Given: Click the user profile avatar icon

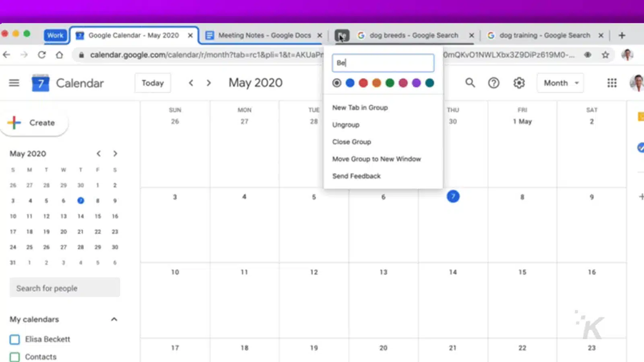Looking at the screenshot, I should 634,83.
